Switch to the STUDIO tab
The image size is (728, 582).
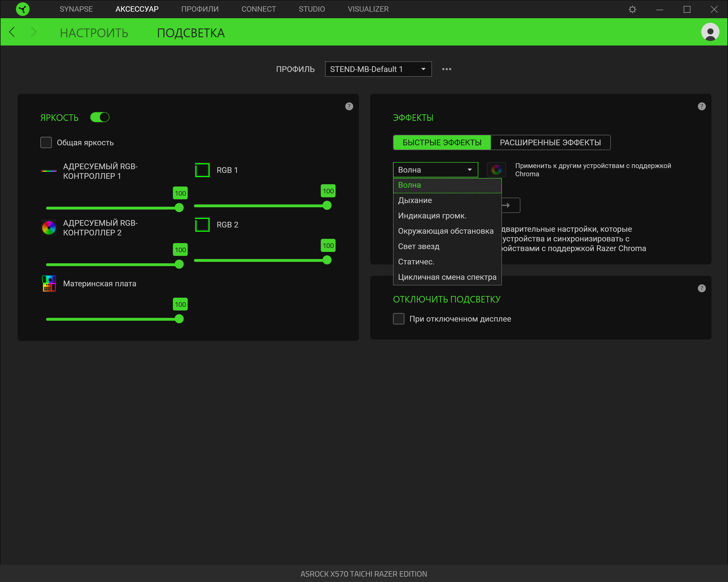pyautogui.click(x=311, y=9)
